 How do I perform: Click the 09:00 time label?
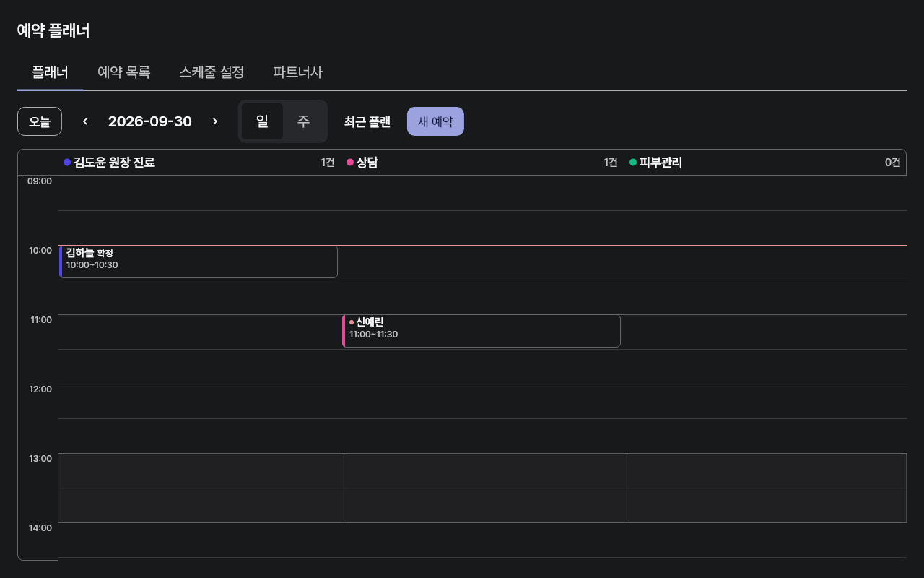pos(40,181)
